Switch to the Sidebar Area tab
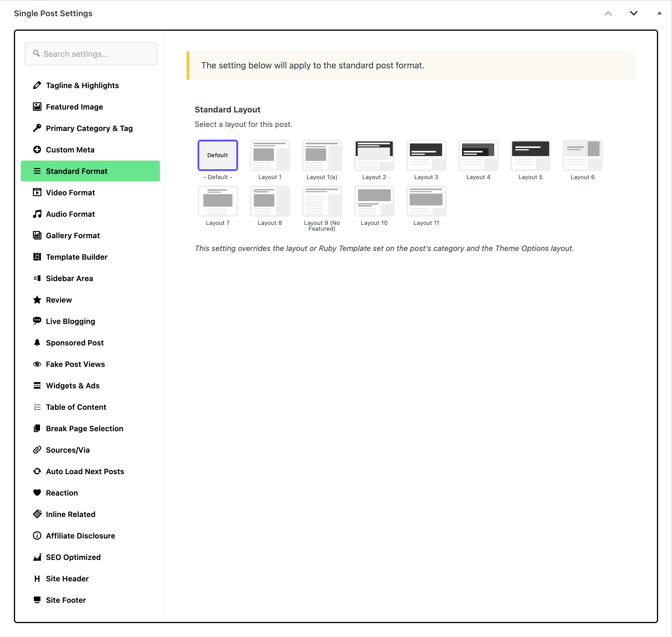 90,278
